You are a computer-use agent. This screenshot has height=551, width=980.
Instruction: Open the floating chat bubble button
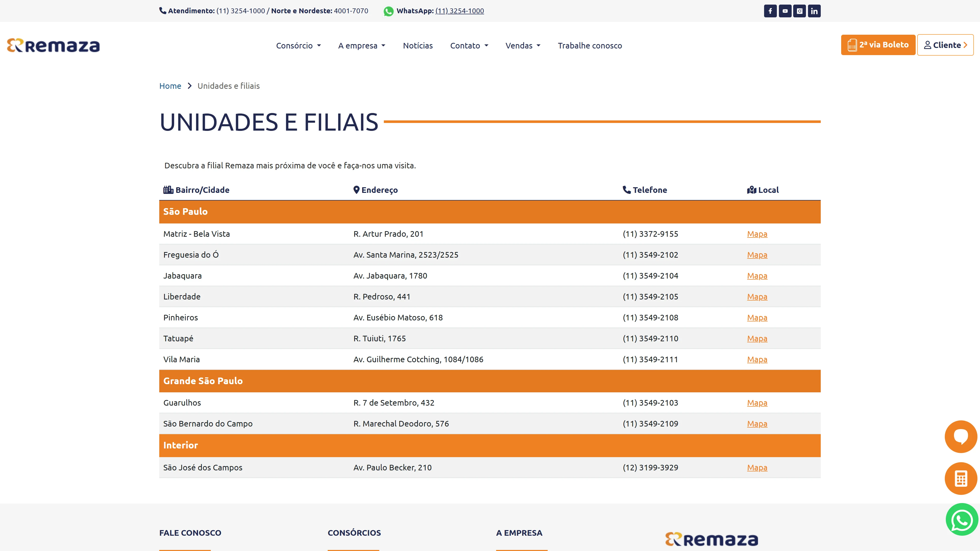(961, 436)
